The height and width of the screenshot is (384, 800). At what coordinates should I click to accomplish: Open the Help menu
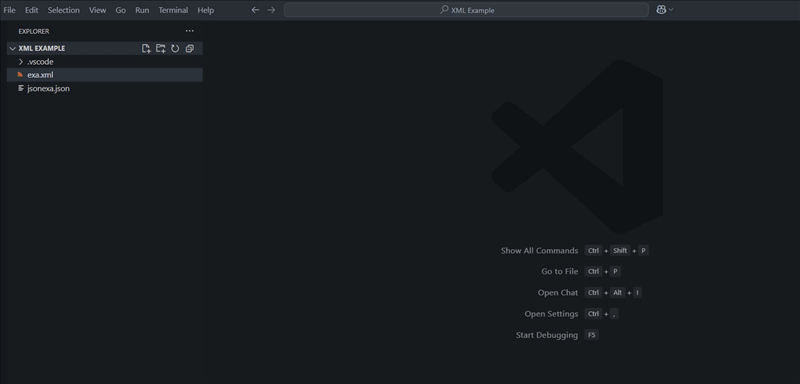point(206,10)
